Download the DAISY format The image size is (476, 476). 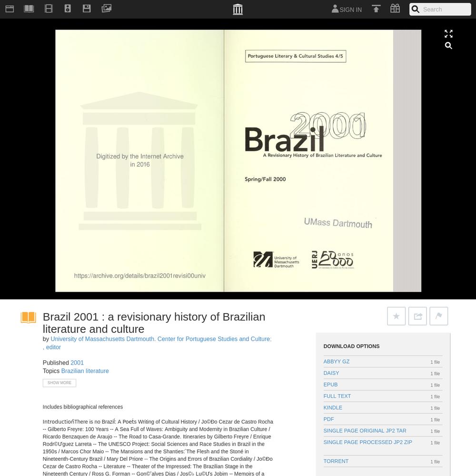(331, 373)
